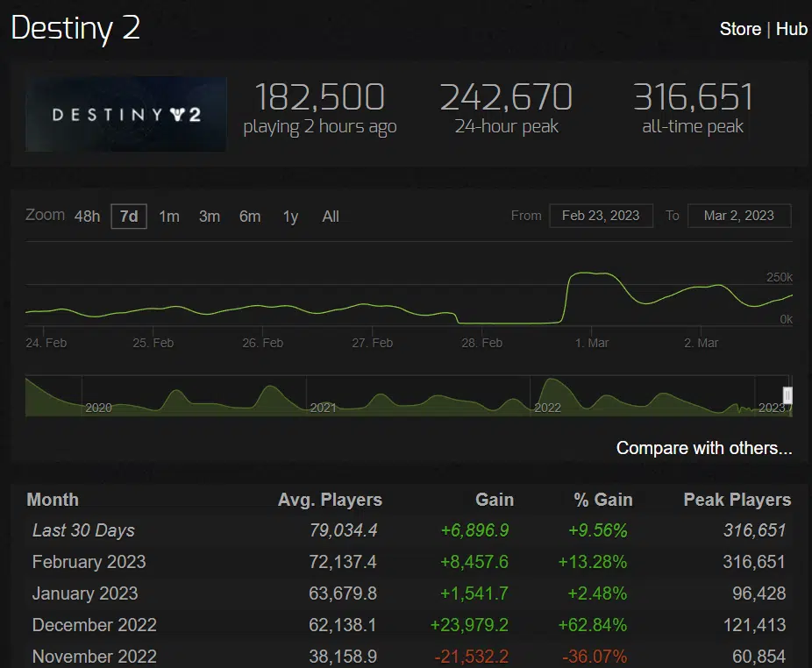Image resolution: width=812 pixels, height=668 pixels.
Task: Select the 48h zoom range
Action: 86,217
